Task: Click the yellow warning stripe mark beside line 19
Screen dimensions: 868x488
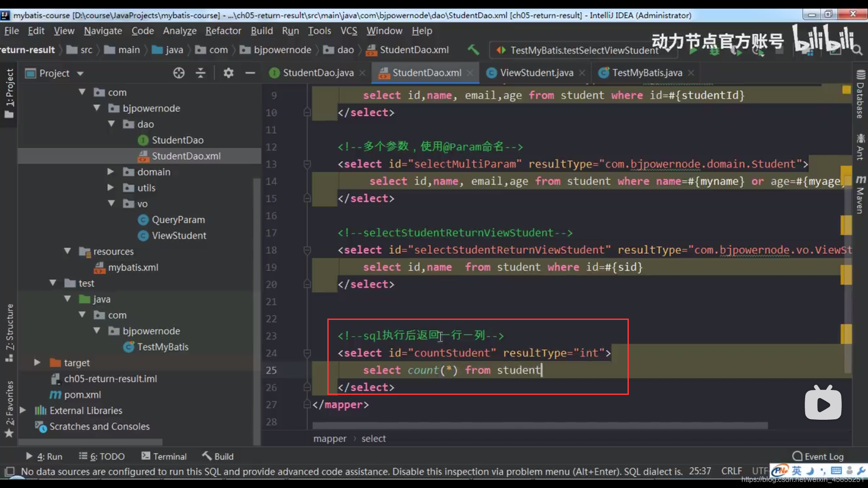Action: coord(846,275)
